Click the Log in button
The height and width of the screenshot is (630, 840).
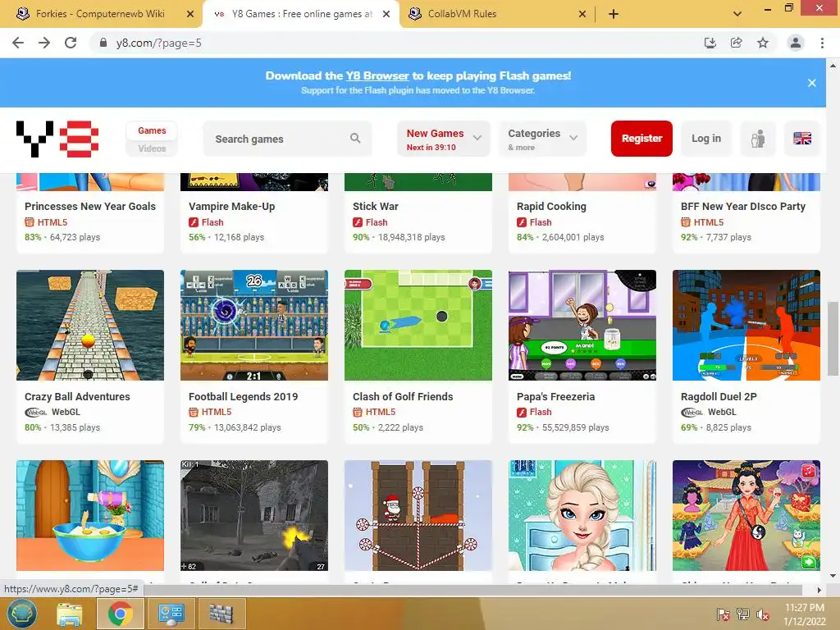pyautogui.click(x=705, y=139)
